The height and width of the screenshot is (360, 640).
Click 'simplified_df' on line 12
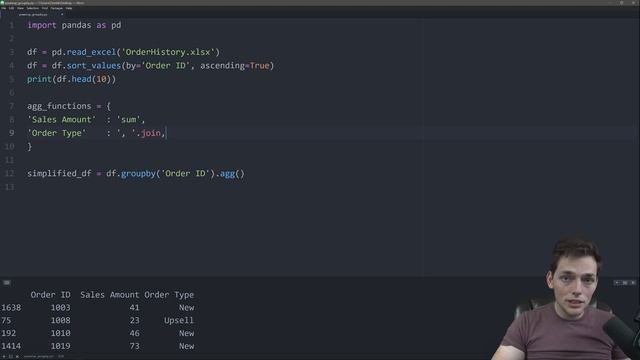click(59, 173)
